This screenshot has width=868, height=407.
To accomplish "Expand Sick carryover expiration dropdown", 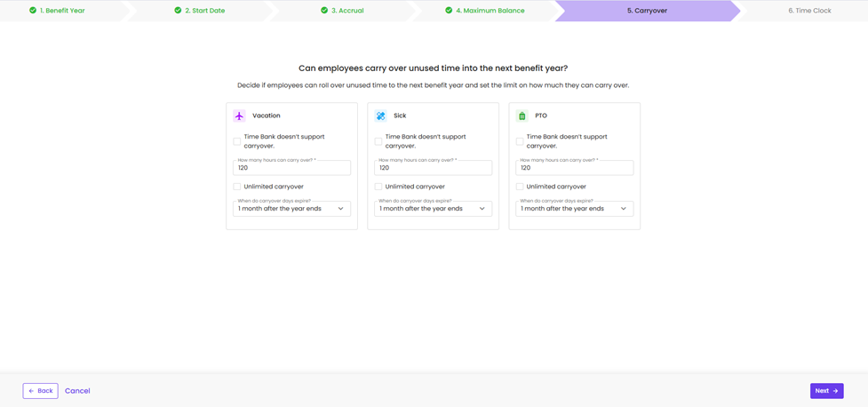I will click(433, 209).
